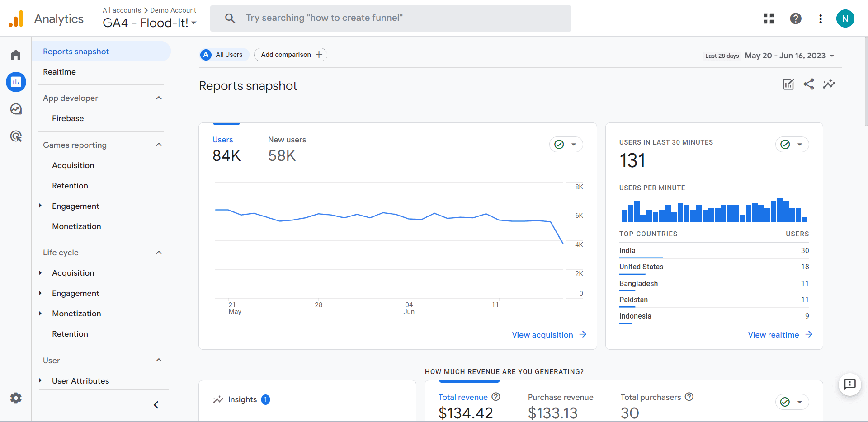Collapse the Life cycle section

(x=159, y=252)
